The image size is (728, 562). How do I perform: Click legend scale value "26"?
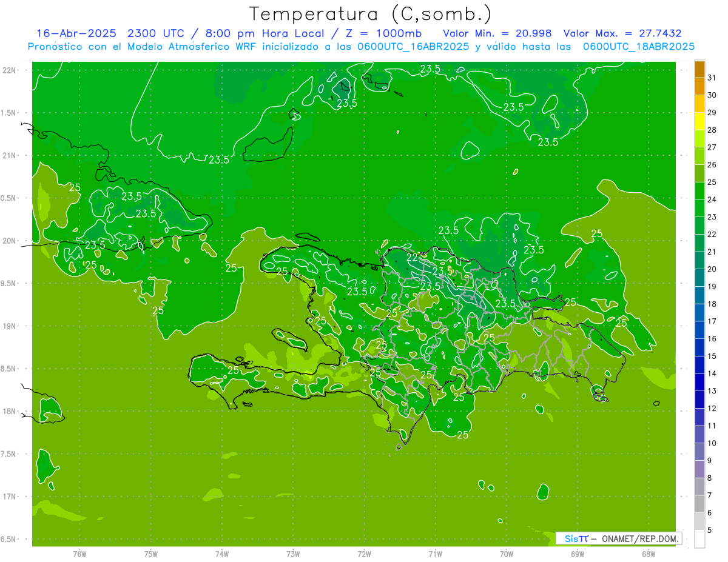(x=712, y=165)
